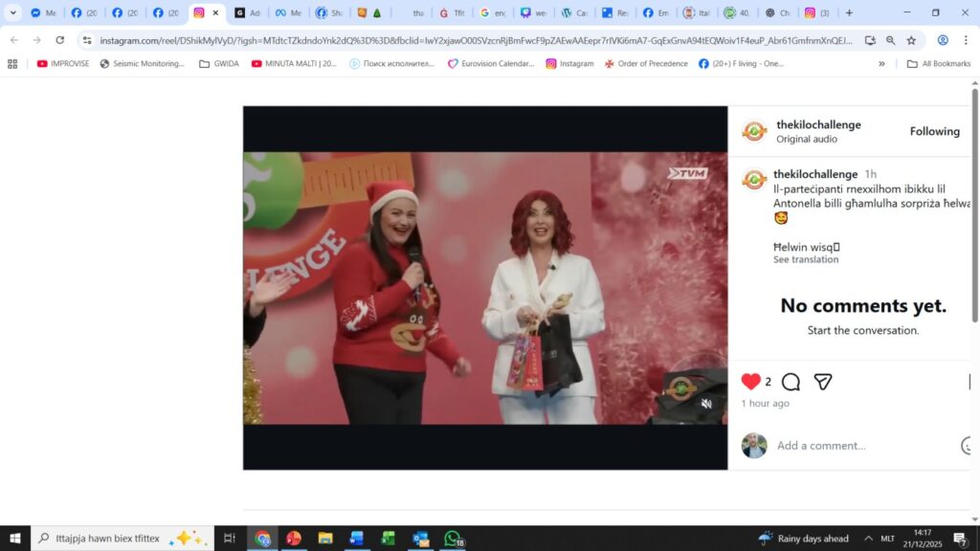The image size is (980, 551).
Task: Toggle the Following button for thekilochallenge
Action: coord(934,131)
